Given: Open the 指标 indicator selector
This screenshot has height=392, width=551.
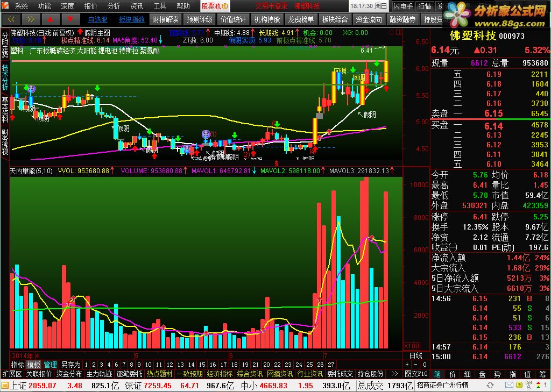Looking at the screenshot, I should 18,365.
